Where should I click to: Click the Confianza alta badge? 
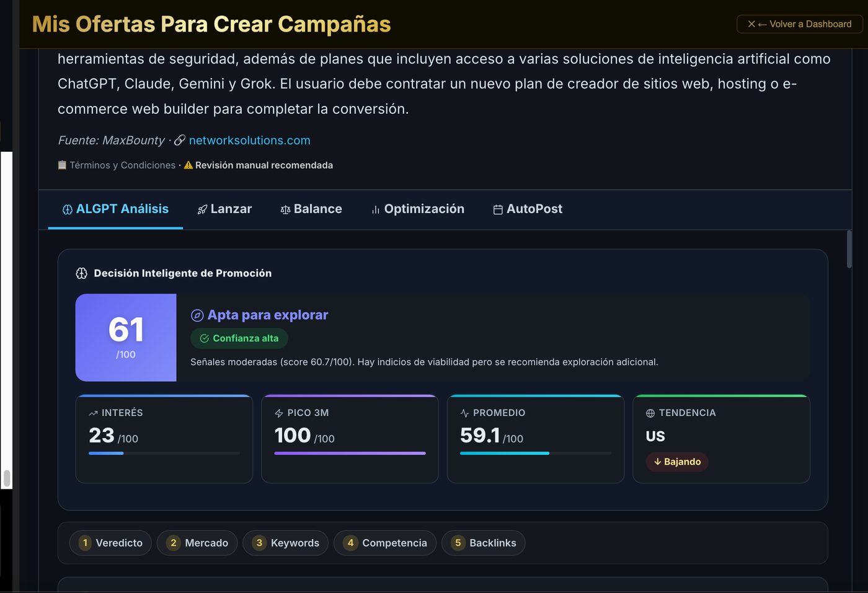pyautogui.click(x=239, y=338)
